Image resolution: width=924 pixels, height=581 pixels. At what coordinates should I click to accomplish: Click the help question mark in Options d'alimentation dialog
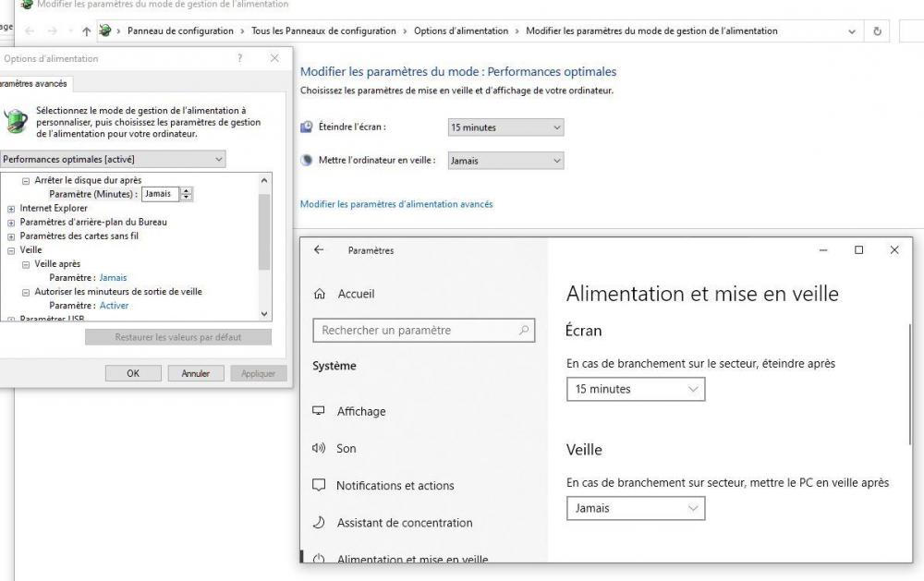[240, 58]
